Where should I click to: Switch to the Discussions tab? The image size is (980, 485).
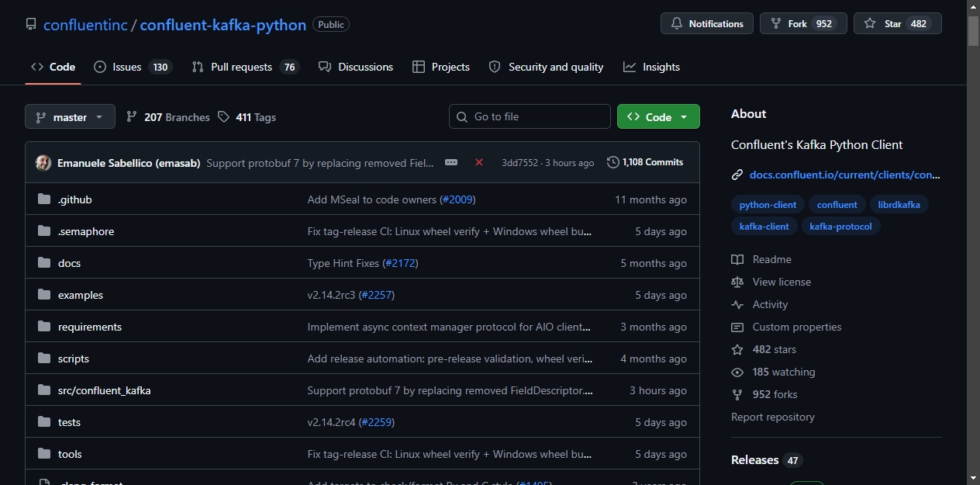356,67
